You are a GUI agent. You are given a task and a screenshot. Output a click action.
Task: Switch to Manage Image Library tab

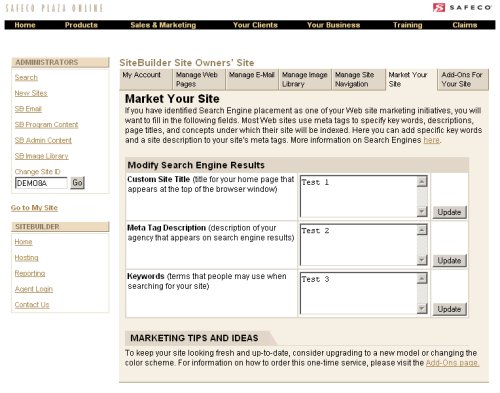[x=305, y=79]
